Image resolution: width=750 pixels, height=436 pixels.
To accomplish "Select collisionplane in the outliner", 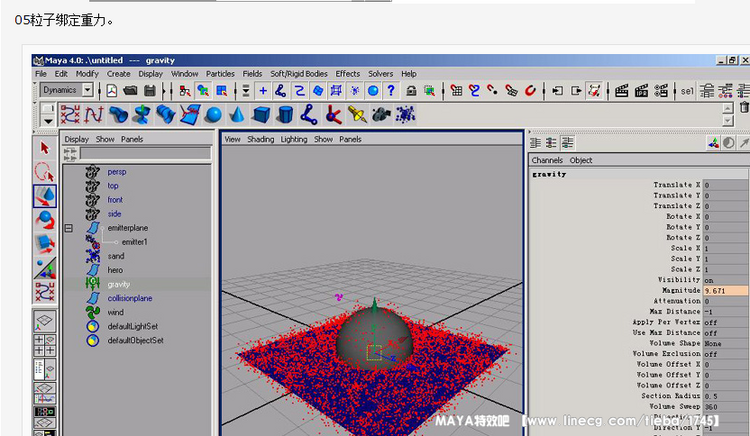I will pyautogui.click(x=130, y=298).
